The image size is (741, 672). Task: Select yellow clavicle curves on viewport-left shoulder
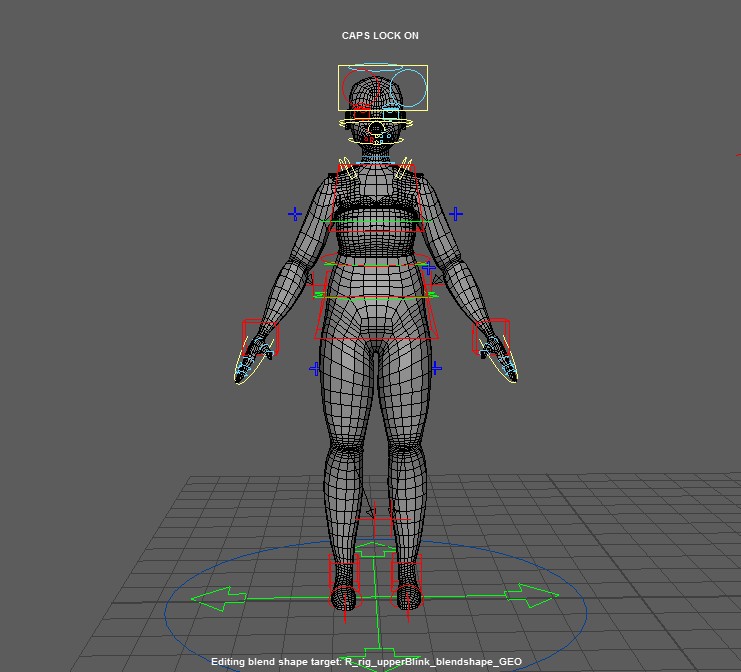coord(347,168)
